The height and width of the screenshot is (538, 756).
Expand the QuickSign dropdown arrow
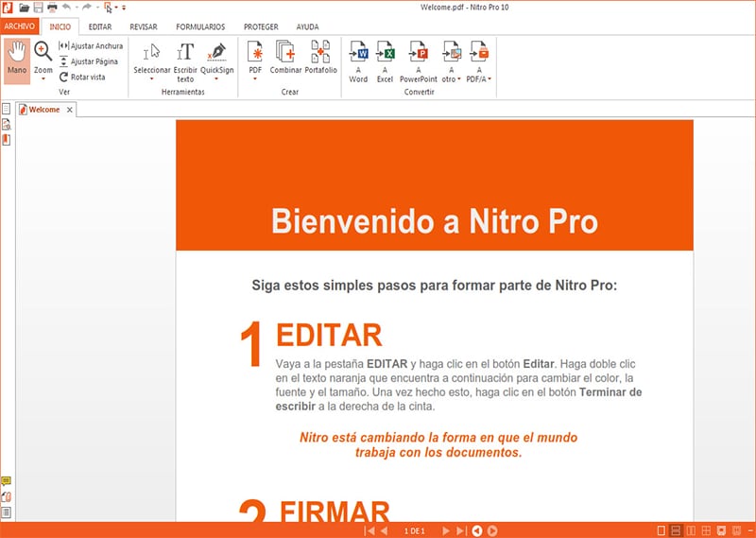point(217,78)
